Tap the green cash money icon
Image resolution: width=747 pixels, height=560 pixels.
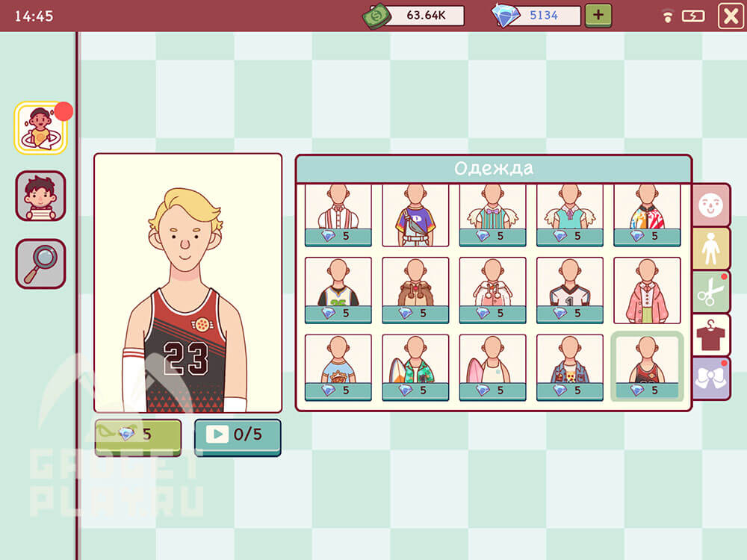pyautogui.click(x=378, y=16)
